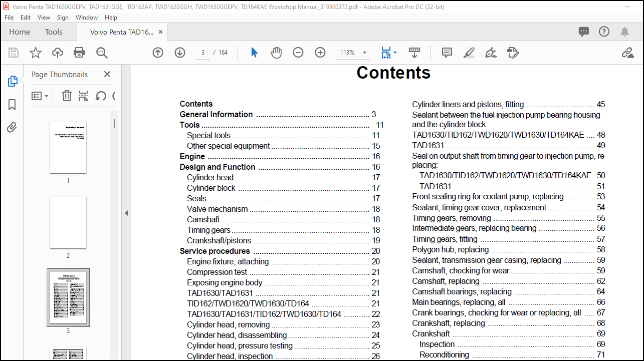
Task: Open the Sign document pen tool
Action: [x=491, y=53]
